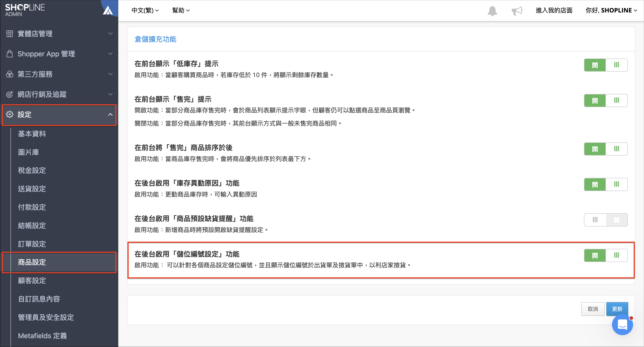
Task: Click the 取消 button
Action: (593, 309)
